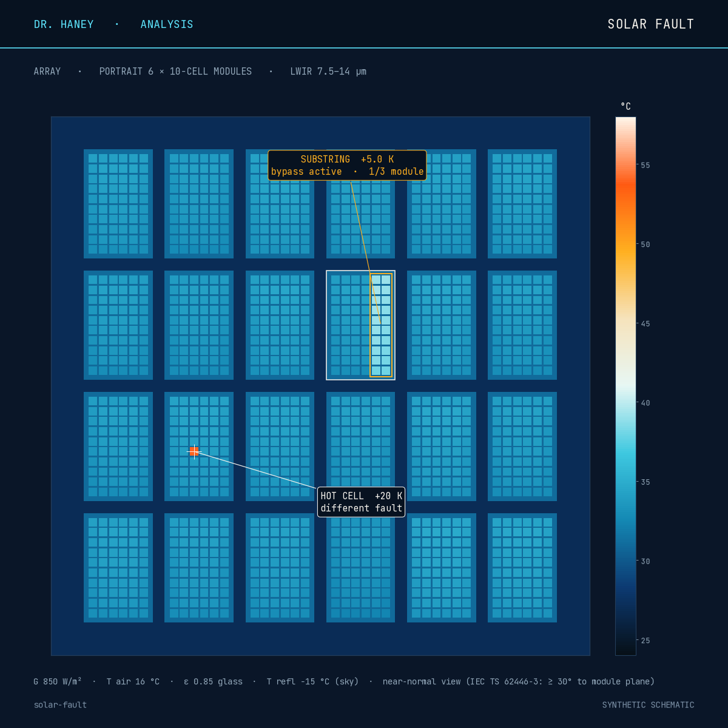Click the "different fault" annotation line
This screenshot has width=728, height=728.
click(362, 508)
